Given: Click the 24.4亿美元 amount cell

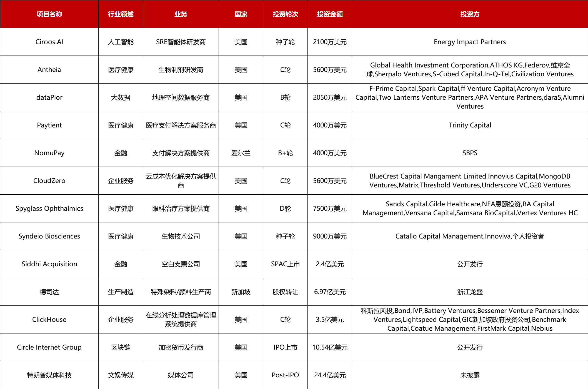Looking at the screenshot, I should pos(330,375).
